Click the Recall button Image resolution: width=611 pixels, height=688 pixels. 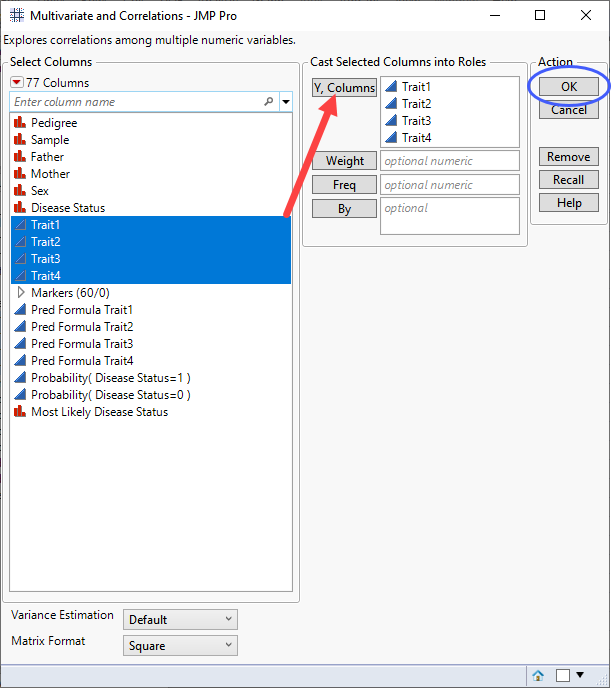[569, 180]
